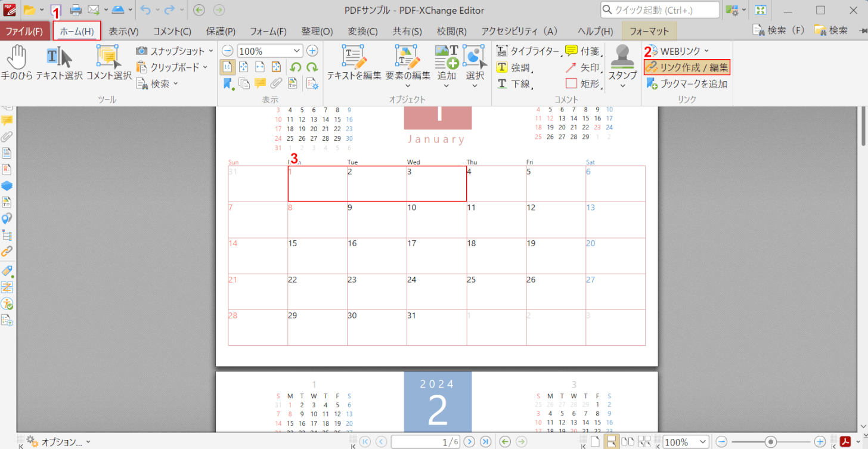
Task: Go to the next page arrow
Action: click(x=469, y=442)
